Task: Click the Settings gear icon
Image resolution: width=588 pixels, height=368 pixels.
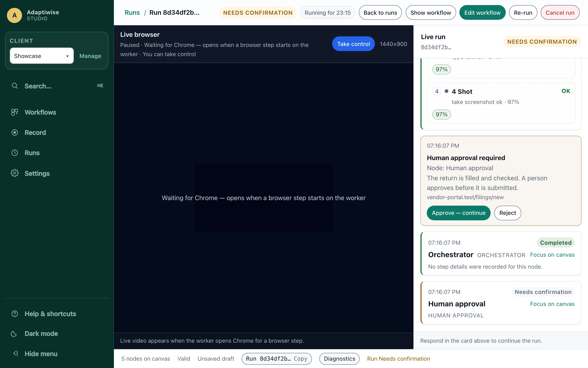Action: coord(14,173)
